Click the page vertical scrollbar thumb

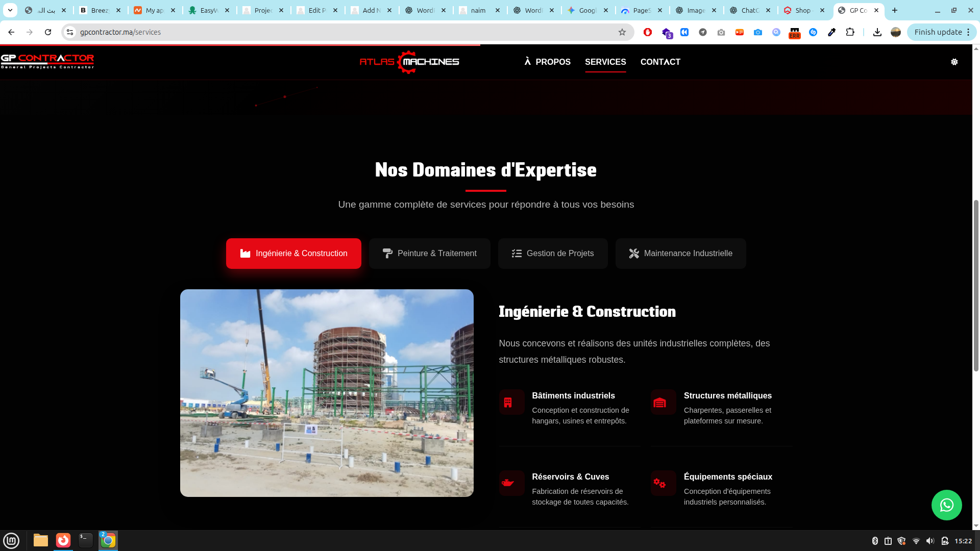coord(976,286)
